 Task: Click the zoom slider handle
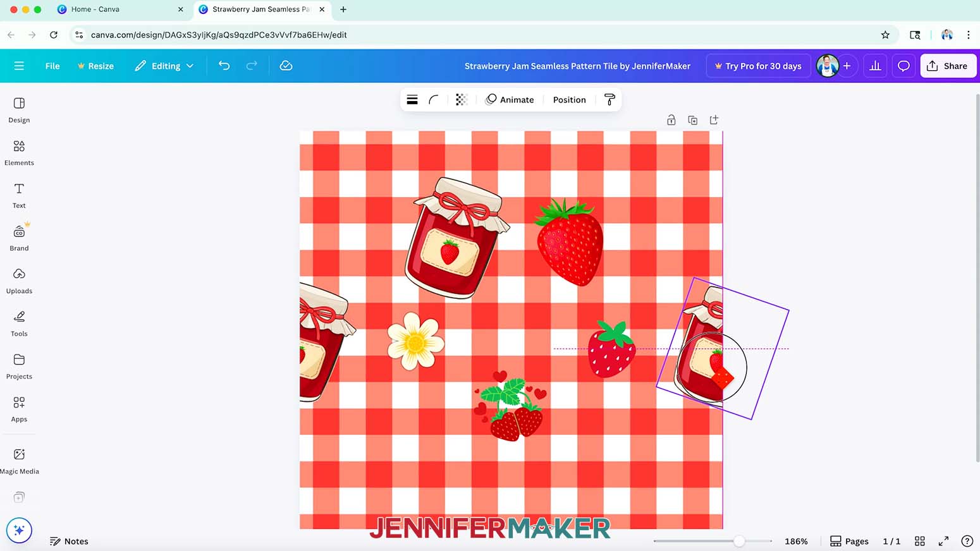coord(738,541)
